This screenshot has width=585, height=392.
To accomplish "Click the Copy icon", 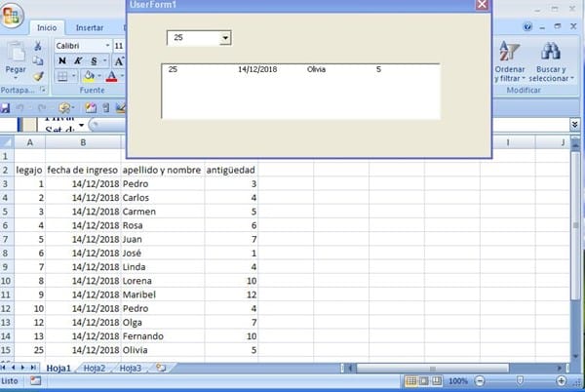I will pos(38,60).
